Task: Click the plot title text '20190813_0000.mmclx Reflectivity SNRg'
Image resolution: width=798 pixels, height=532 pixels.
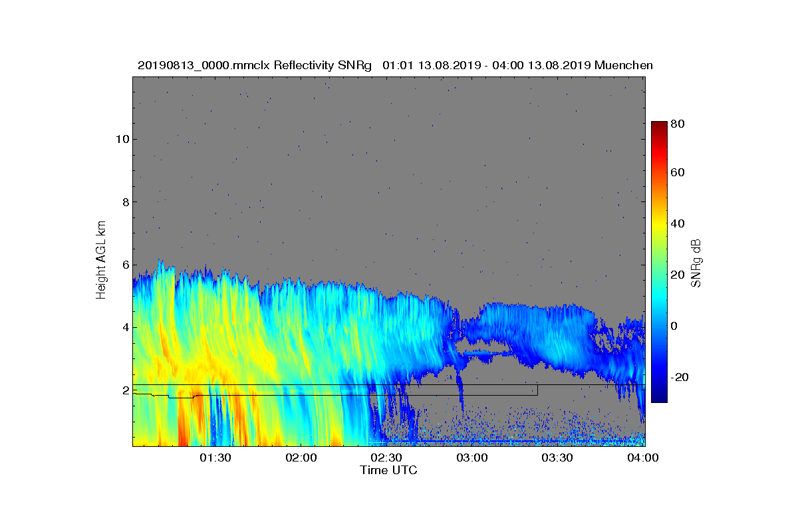Action: pyautogui.click(x=254, y=65)
